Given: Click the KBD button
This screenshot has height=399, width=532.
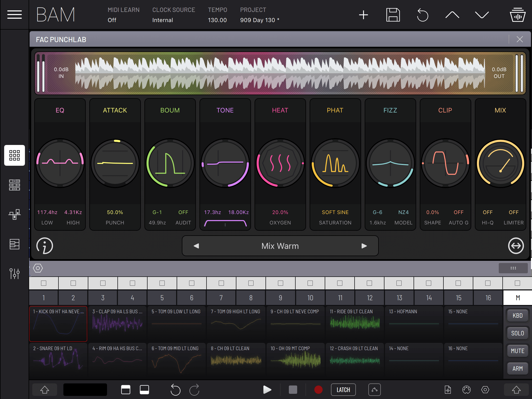Looking at the screenshot, I should tap(517, 316).
